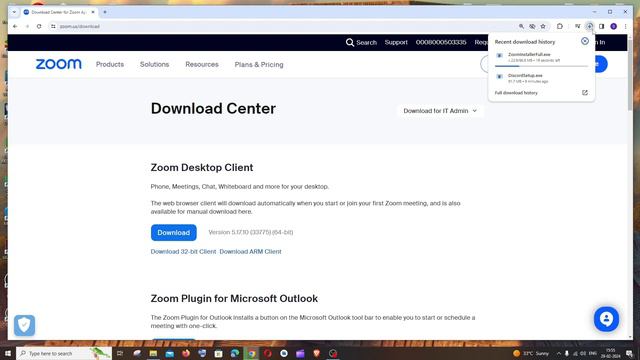640x360 pixels.
Task: Open site information icon in address bar
Action: pyautogui.click(x=53, y=26)
